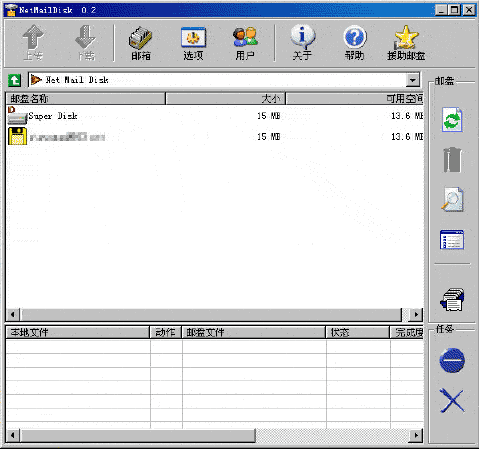Screen dimensions: 479x449
Task: Sort by 可用空间 column header
Action: (355, 99)
